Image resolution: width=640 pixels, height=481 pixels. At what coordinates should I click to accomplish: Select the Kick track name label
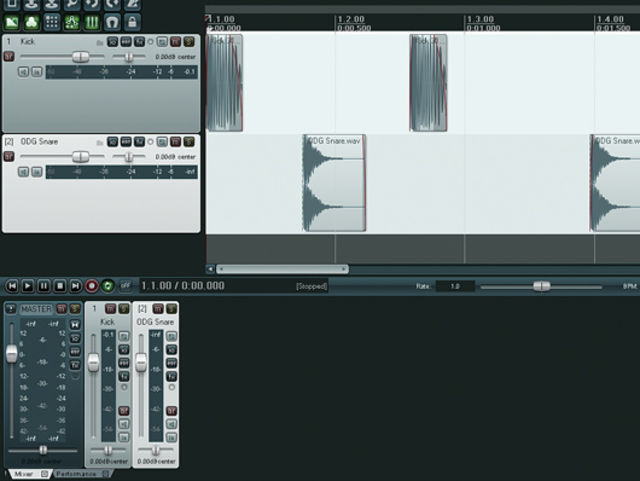click(28, 42)
